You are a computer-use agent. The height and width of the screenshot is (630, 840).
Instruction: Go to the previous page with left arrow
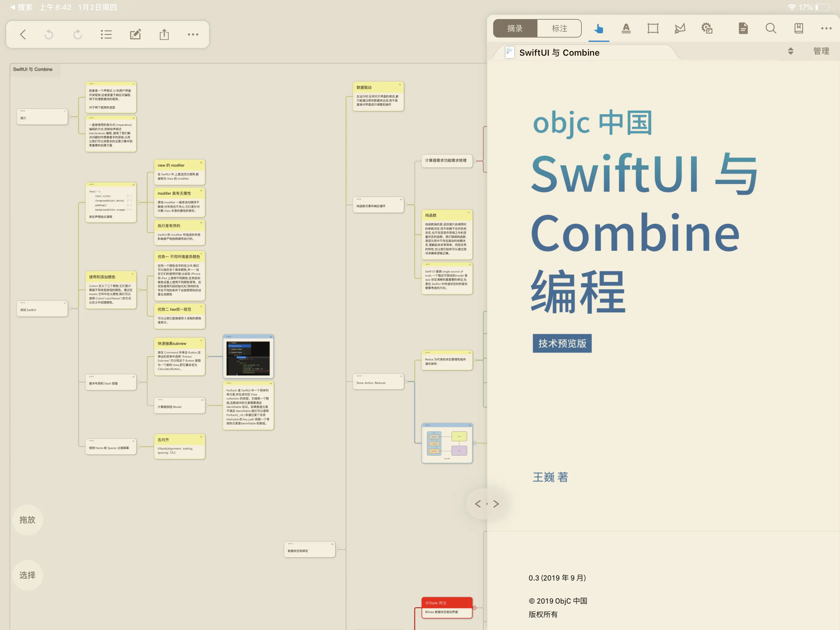pos(478,504)
